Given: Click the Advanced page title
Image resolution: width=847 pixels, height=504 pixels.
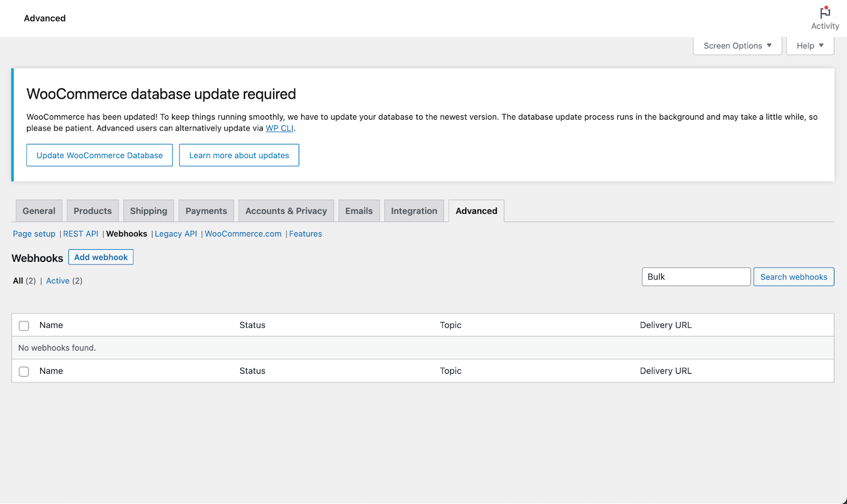Looking at the screenshot, I should (x=45, y=19).
